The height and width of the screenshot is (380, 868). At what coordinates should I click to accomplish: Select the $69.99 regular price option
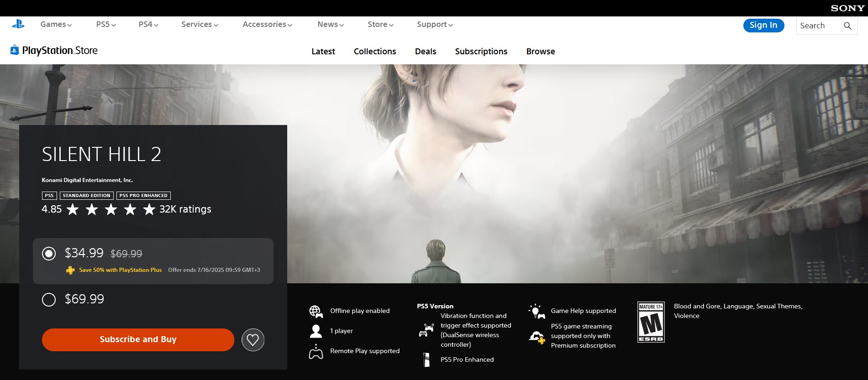point(49,300)
